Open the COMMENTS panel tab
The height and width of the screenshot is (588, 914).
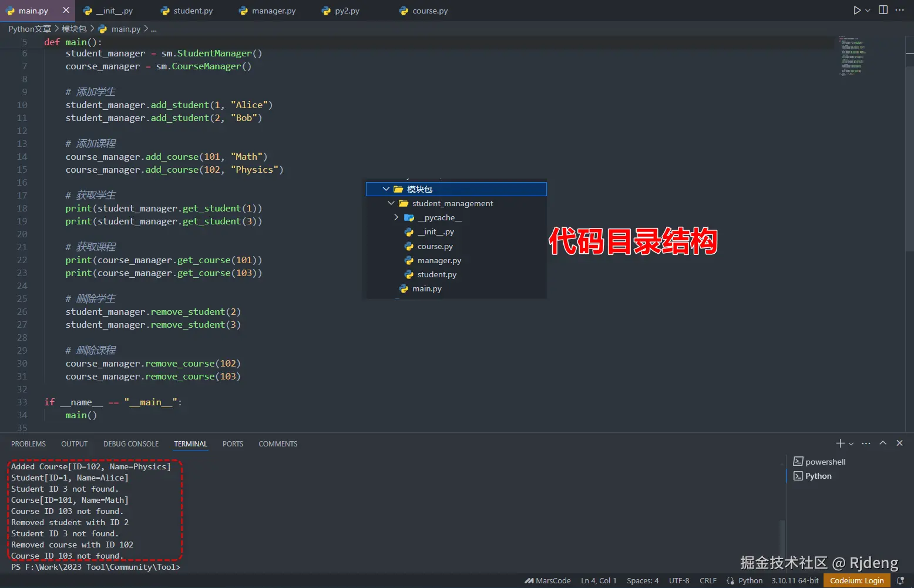(x=278, y=444)
